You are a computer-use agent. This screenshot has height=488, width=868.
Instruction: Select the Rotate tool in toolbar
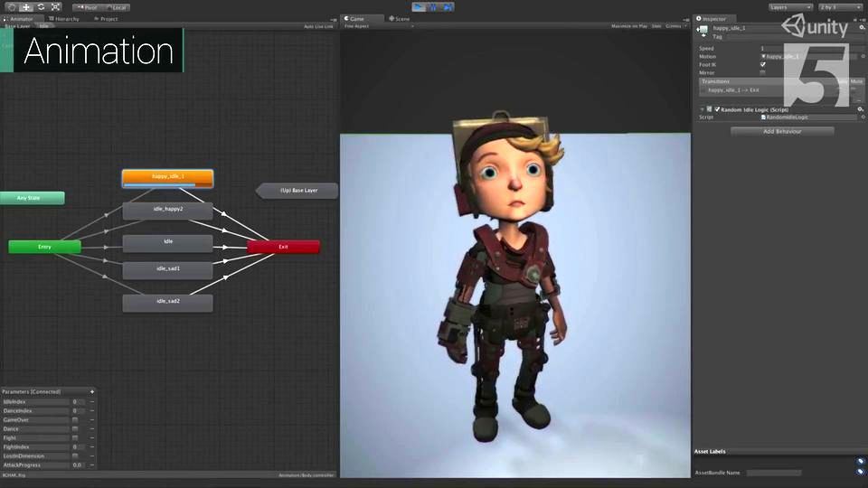(41, 6)
